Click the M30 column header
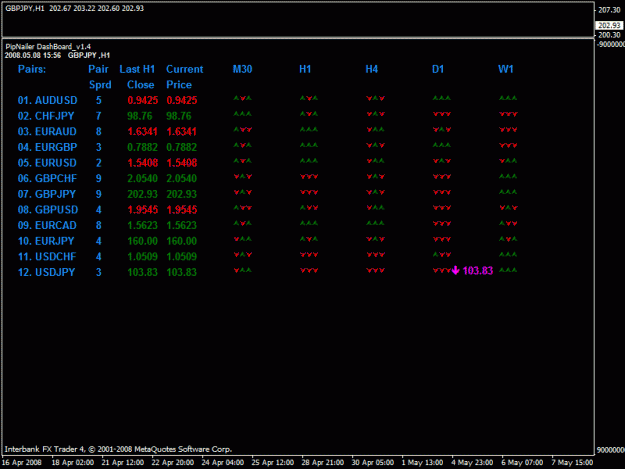This screenshot has height=469, width=625. pos(242,69)
